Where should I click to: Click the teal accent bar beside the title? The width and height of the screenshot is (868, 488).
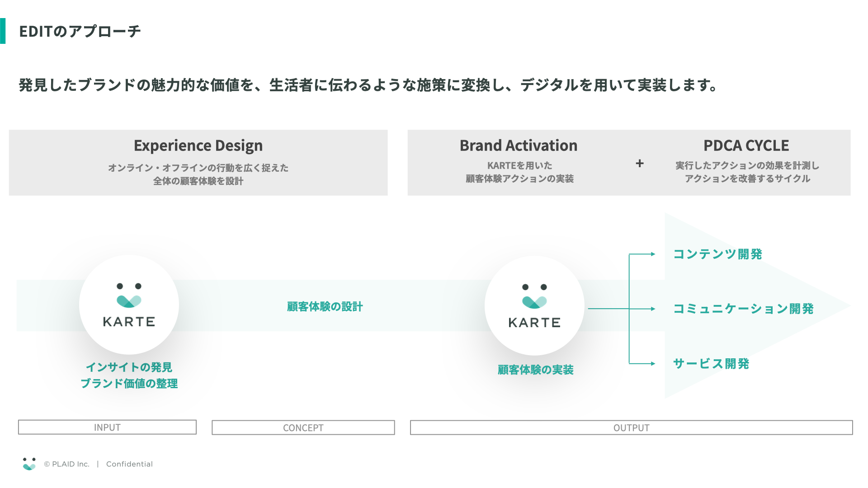3,31
